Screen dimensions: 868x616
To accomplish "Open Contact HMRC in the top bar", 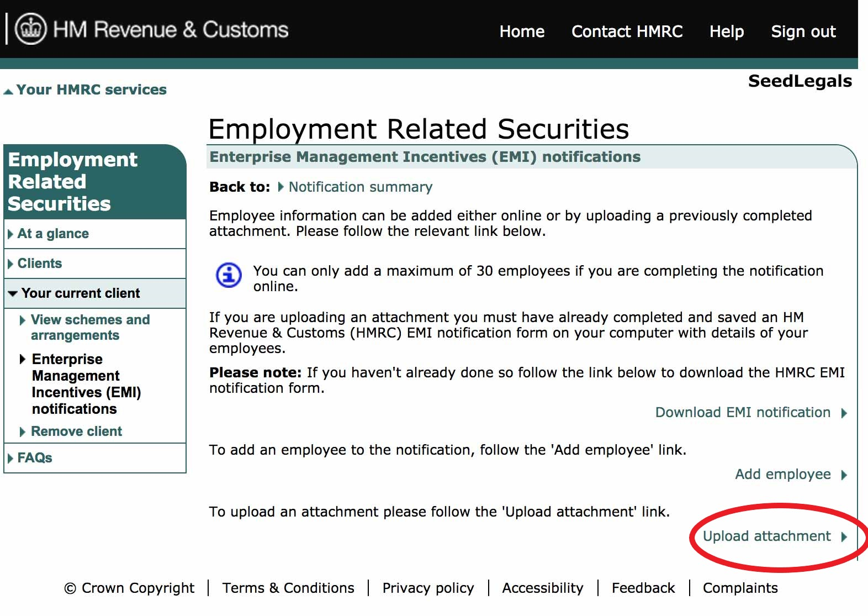I will click(x=627, y=31).
